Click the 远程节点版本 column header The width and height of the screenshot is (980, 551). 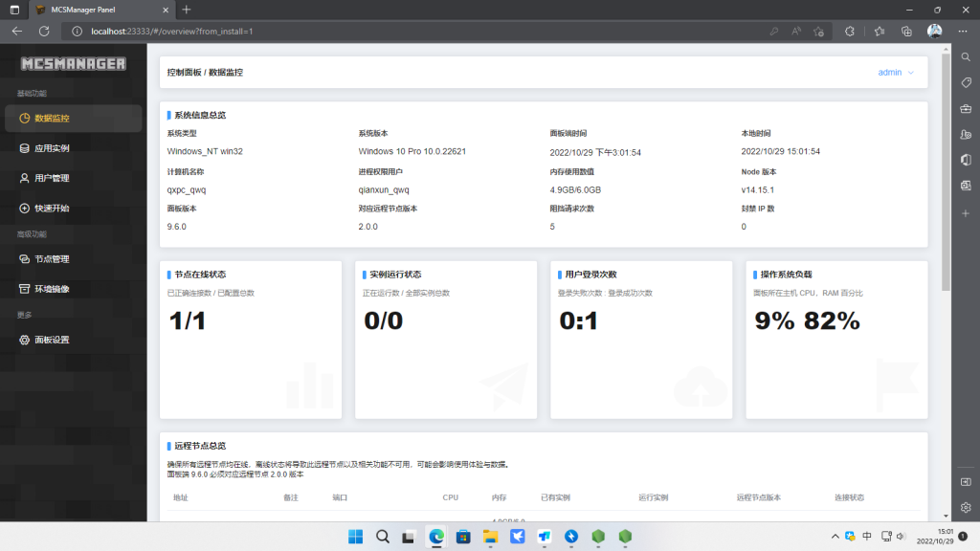pyautogui.click(x=758, y=497)
